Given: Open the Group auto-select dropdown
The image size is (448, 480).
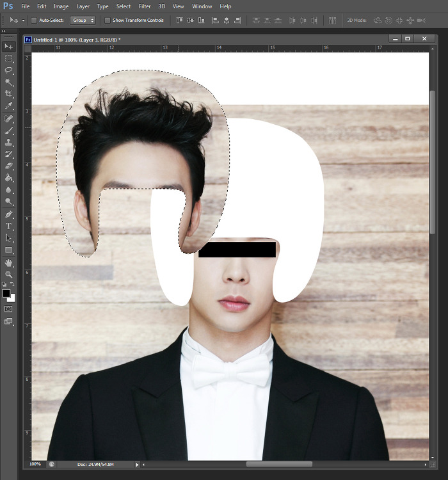Looking at the screenshot, I should pos(83,20).
